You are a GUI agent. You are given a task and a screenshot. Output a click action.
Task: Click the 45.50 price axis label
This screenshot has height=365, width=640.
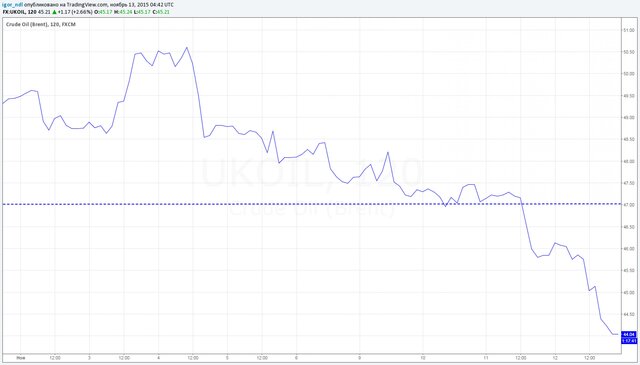pos(629,271)
